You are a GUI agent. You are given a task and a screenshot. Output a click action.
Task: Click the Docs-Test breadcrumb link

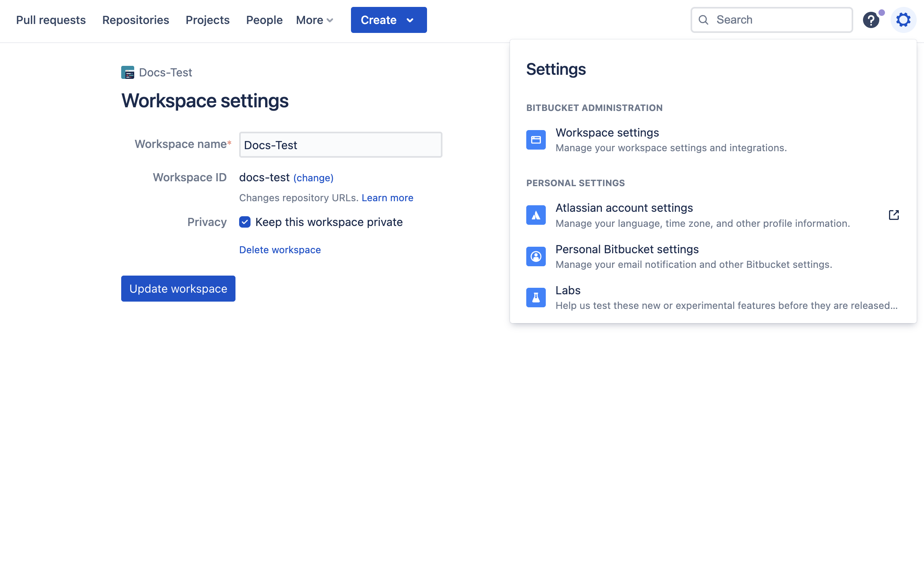coord(165,72)
